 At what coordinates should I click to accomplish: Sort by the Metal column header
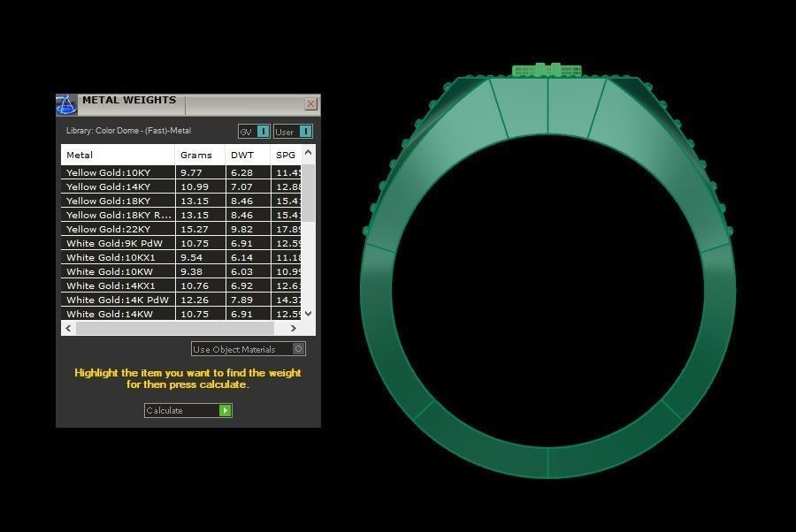[118, 156]
